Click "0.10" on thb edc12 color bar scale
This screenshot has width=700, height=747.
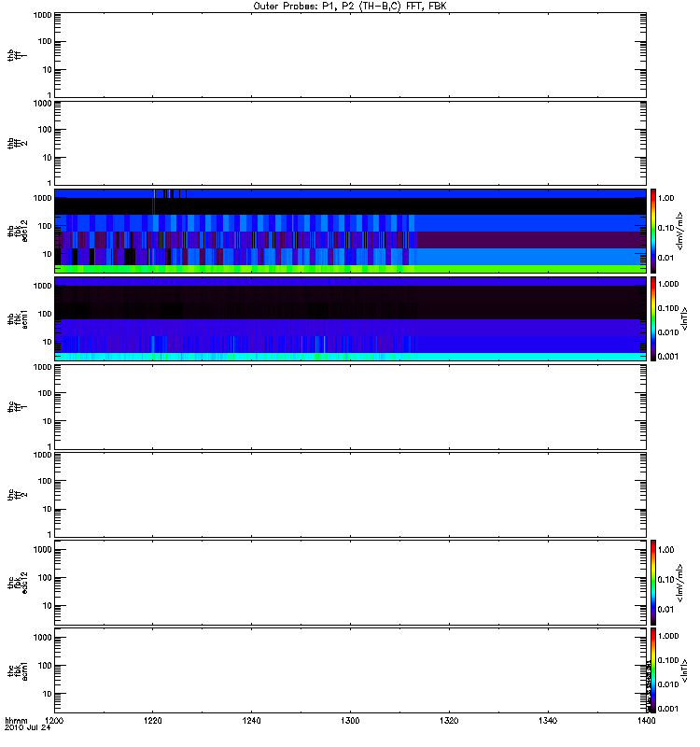665,228
